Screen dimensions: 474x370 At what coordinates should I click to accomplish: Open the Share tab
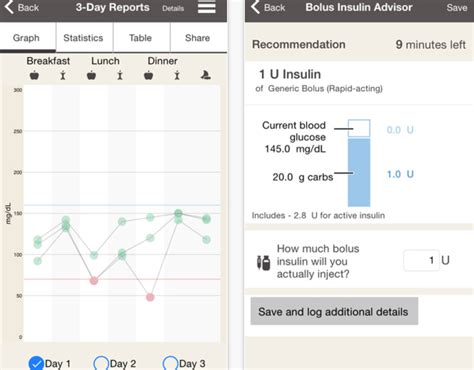(x=198, y=38)
